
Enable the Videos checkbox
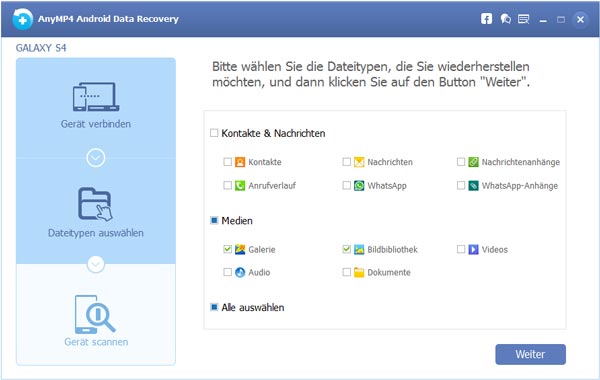point(461,249)
